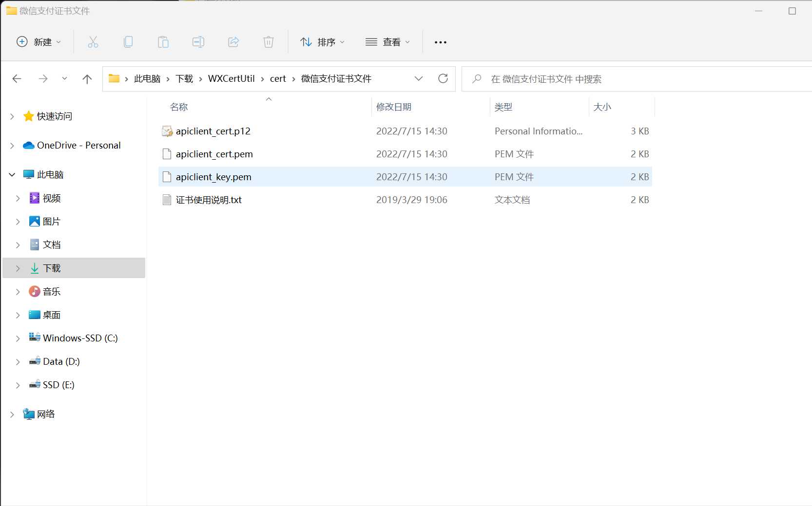Click the search magnifier icon
812x506 pixels.
pos(477,78)
